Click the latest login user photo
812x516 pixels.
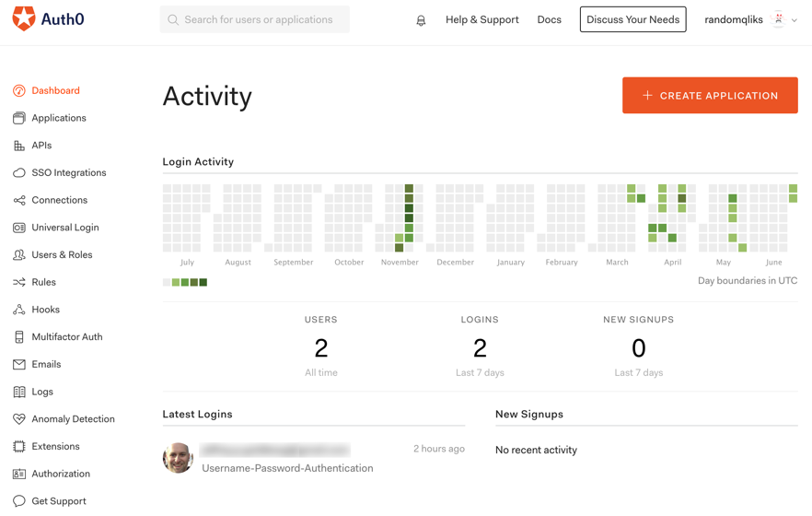[x=178, y=458]
